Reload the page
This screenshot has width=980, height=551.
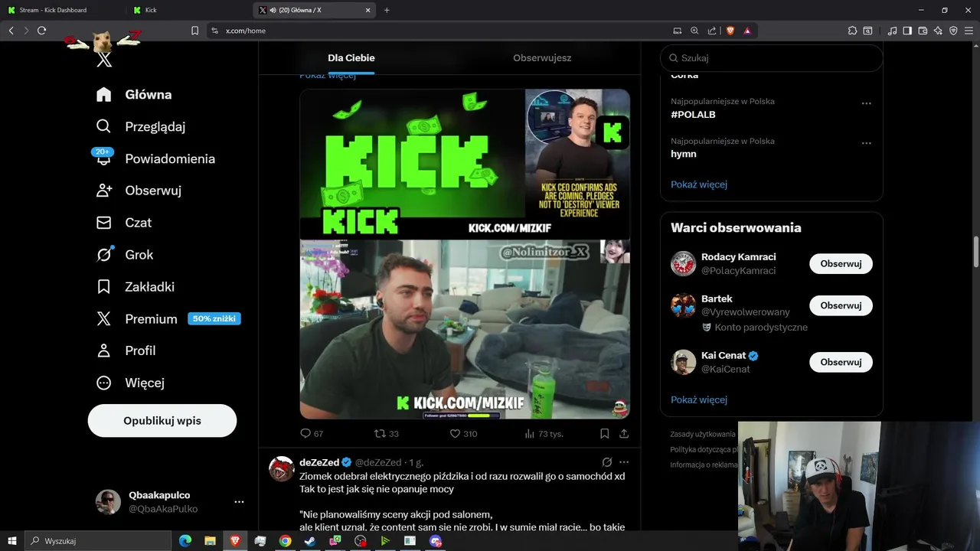tap(42, 31)
